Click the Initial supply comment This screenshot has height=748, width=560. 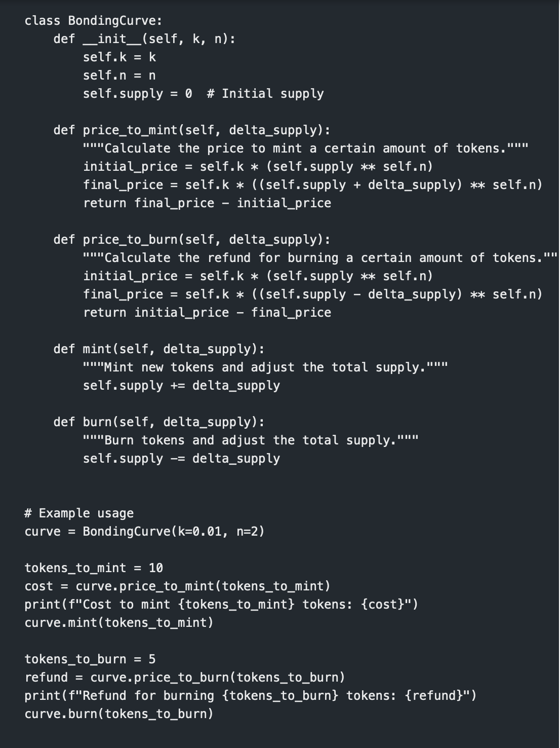click(x=265, y=94)
